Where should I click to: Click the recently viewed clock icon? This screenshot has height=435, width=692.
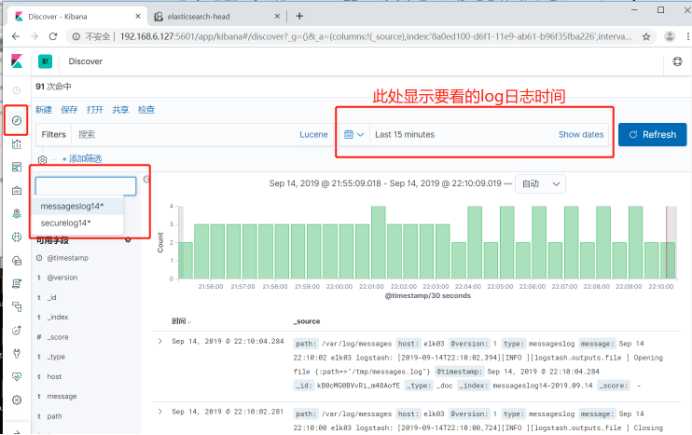tap(16, 90)
